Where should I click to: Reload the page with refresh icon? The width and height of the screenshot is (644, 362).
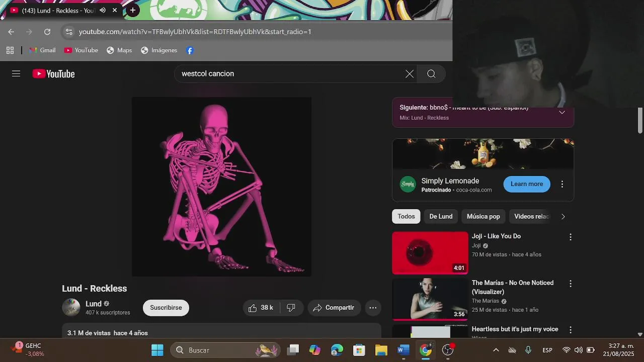click(47, 32)
